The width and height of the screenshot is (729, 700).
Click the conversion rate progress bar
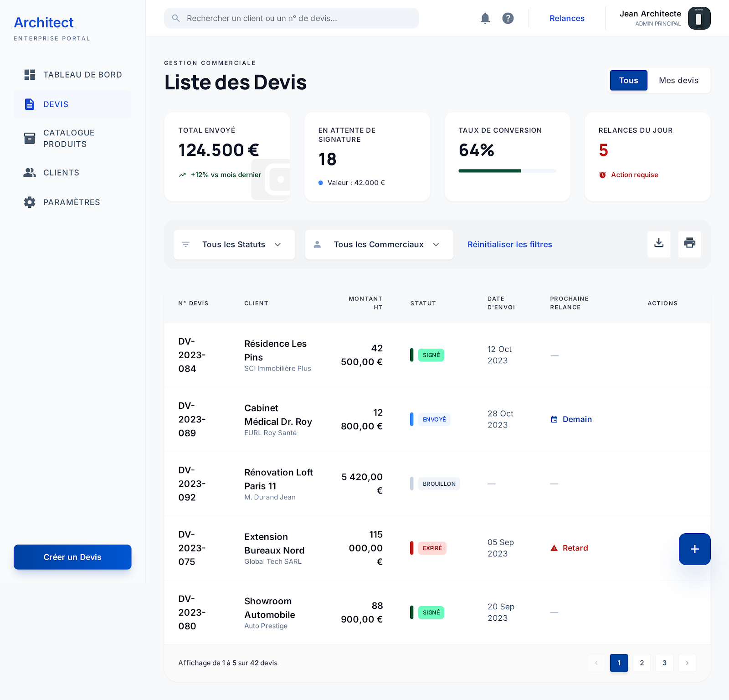pyautogui.click(x=507, y=171)
